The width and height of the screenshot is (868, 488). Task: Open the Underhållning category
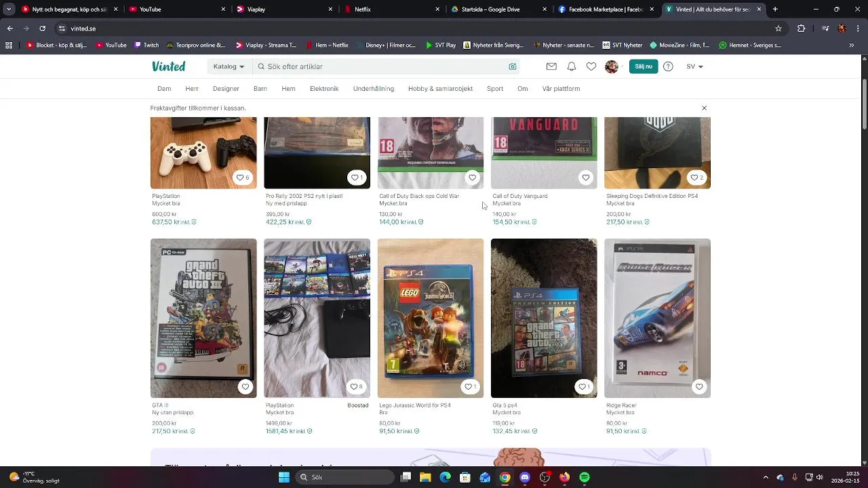coord(374,89)
